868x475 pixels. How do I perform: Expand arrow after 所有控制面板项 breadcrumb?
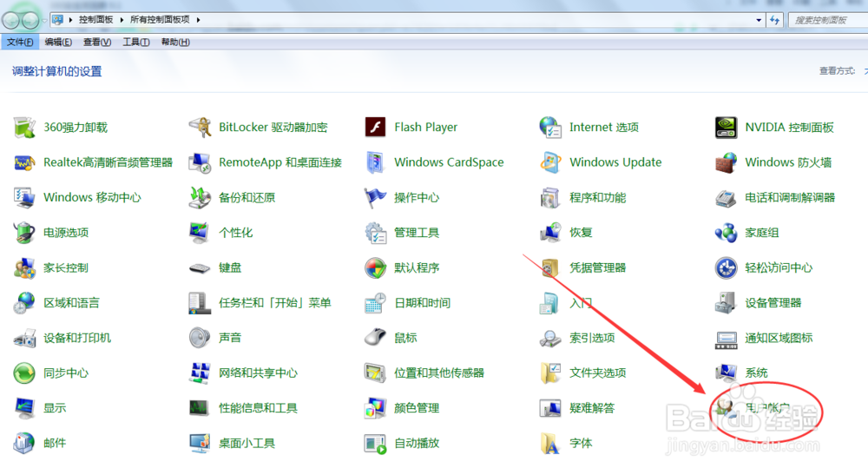click(198, 20)
